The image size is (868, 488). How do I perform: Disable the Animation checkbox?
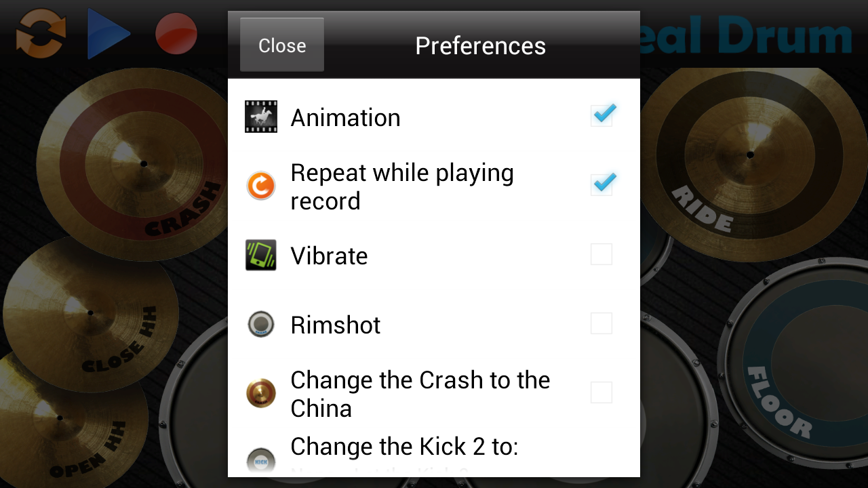point(602,115)
